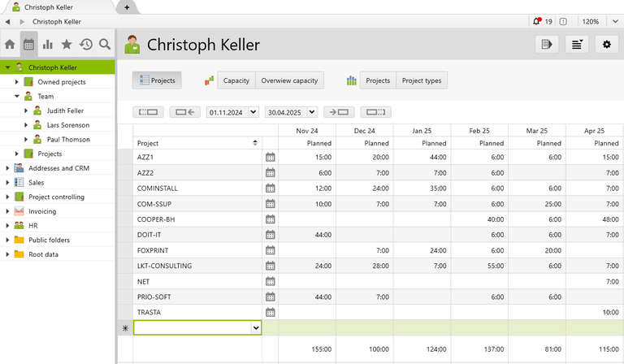The image size is (624, 364).
Task: Switch to the Capacity tab
Action: [236, 80]
